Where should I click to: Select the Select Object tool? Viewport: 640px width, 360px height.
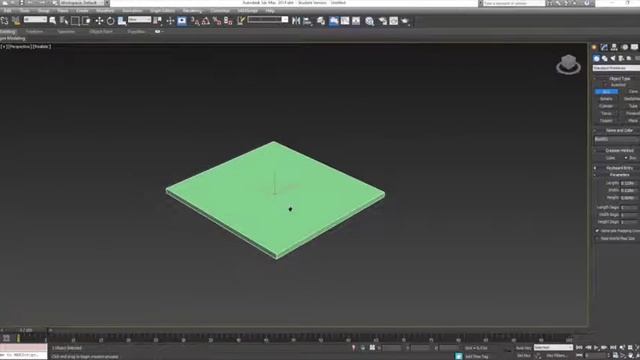pos(53,20)
